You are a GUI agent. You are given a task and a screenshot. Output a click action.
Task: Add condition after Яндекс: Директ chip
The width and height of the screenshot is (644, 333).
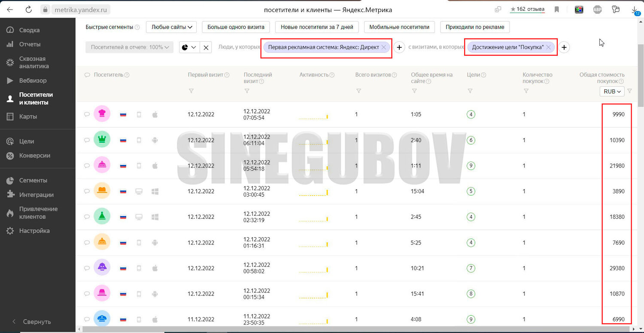pos(399,47)
